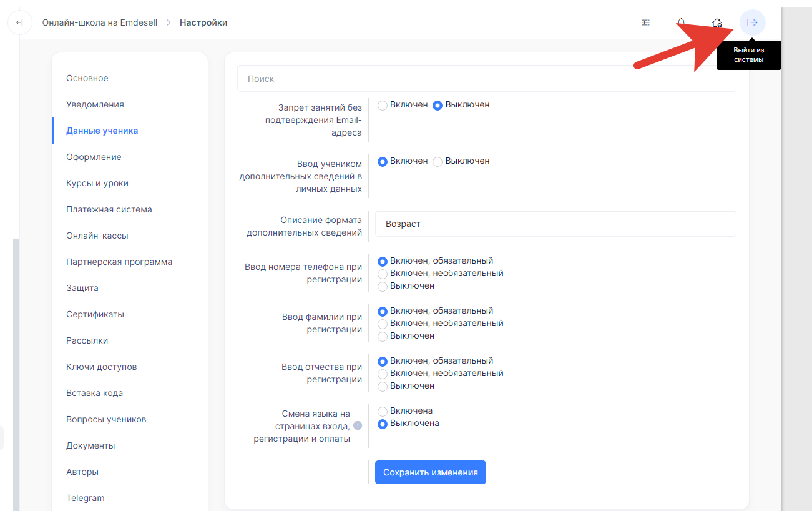Go to the Защита section
812x511 pixels.
[82, 288]
